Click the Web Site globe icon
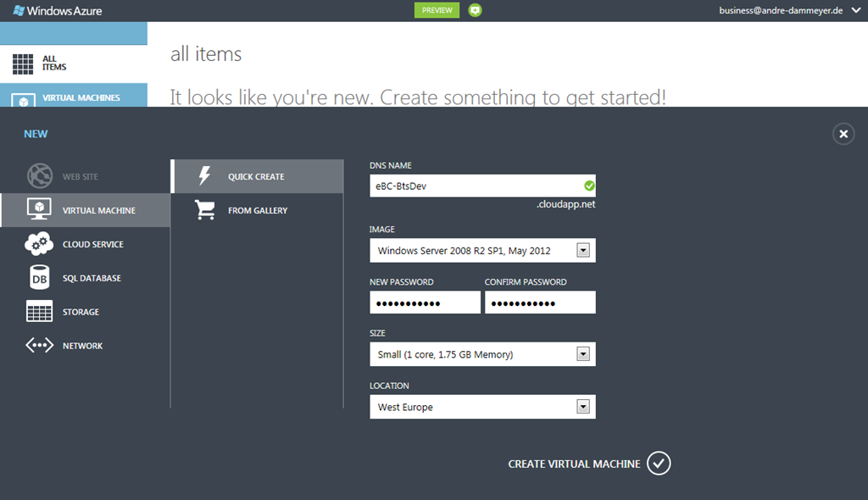Viewport: 868px width, 500px height. tap(40, 176)
